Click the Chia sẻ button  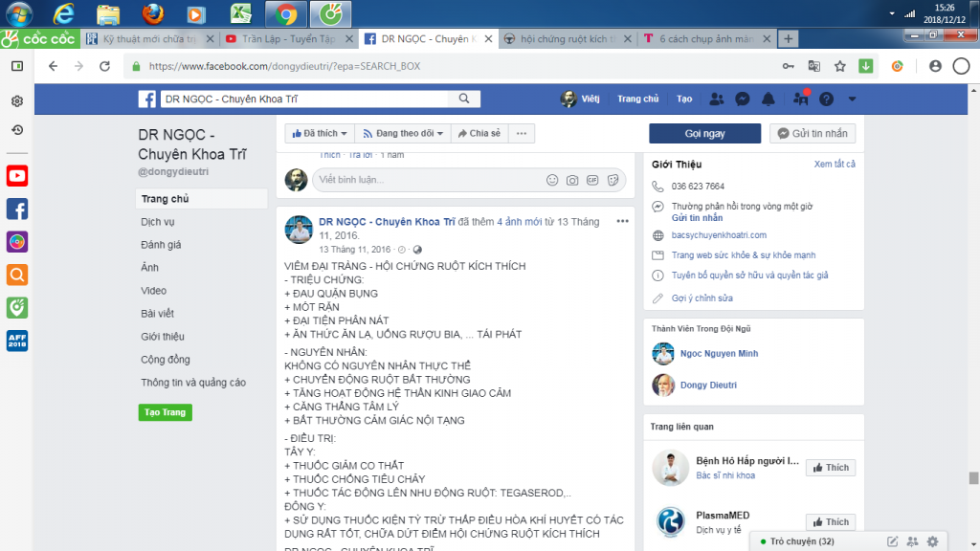tap(479, 133)
